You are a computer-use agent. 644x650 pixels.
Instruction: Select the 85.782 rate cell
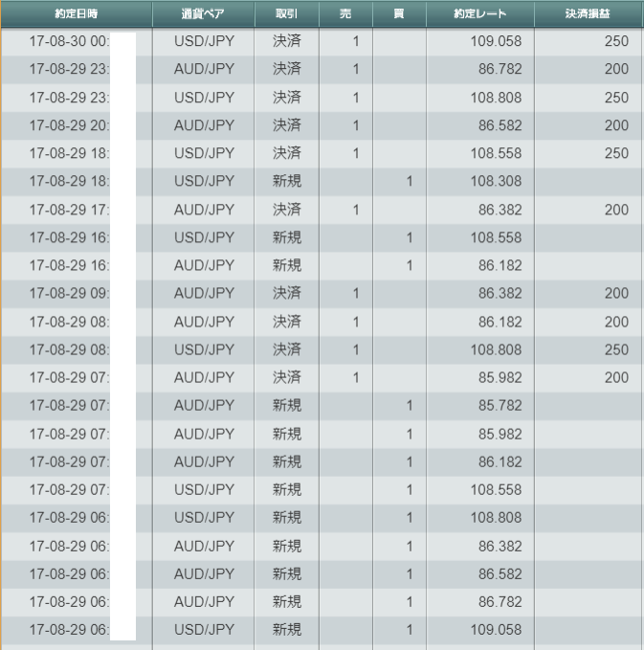[x=496, y=406]
